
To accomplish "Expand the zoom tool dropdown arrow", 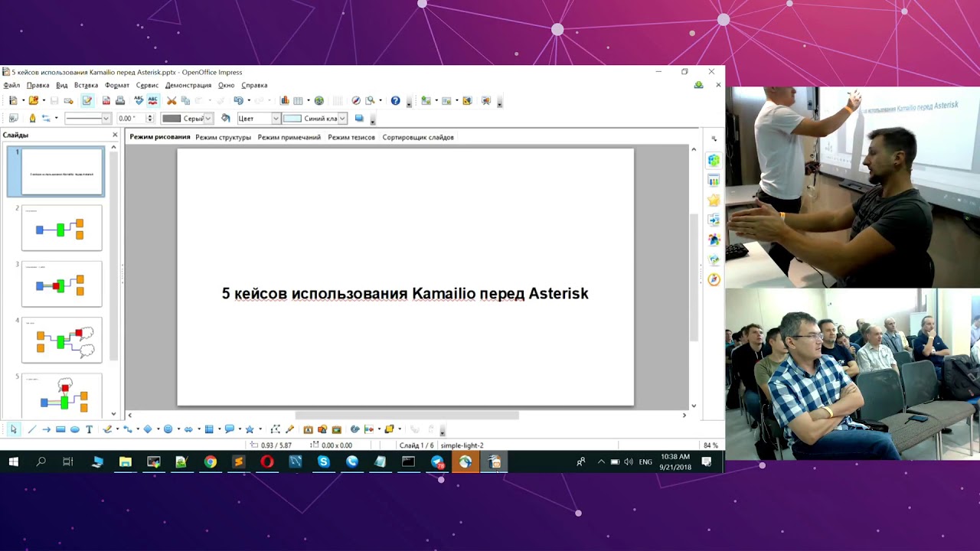I will click(381, 100).
